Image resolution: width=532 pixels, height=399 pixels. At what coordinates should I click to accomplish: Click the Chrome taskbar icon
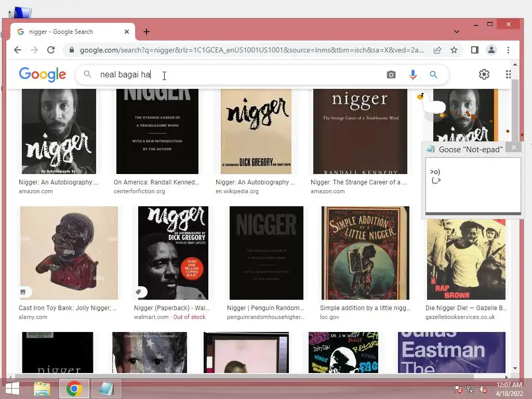pos(74,389)
